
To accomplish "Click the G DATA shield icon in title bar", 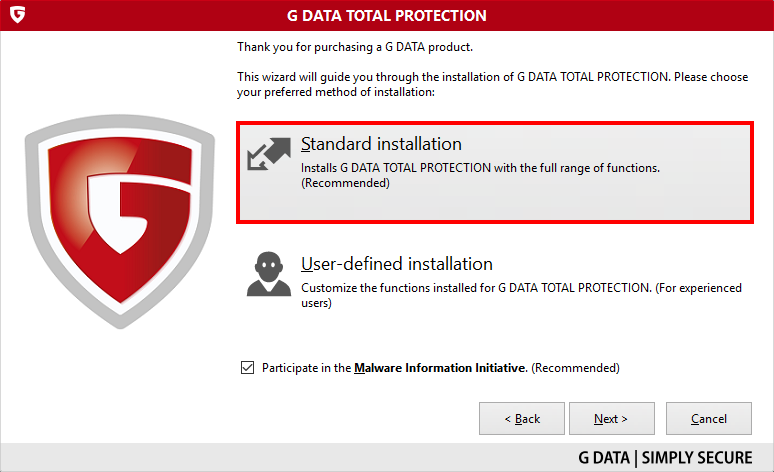I will [17, 14].
